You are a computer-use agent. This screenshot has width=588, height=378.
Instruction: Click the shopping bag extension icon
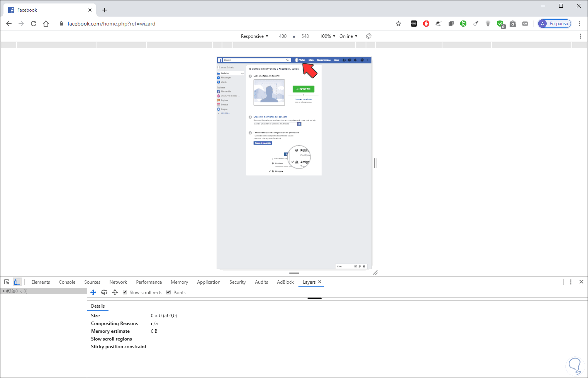tap(513, 24)
